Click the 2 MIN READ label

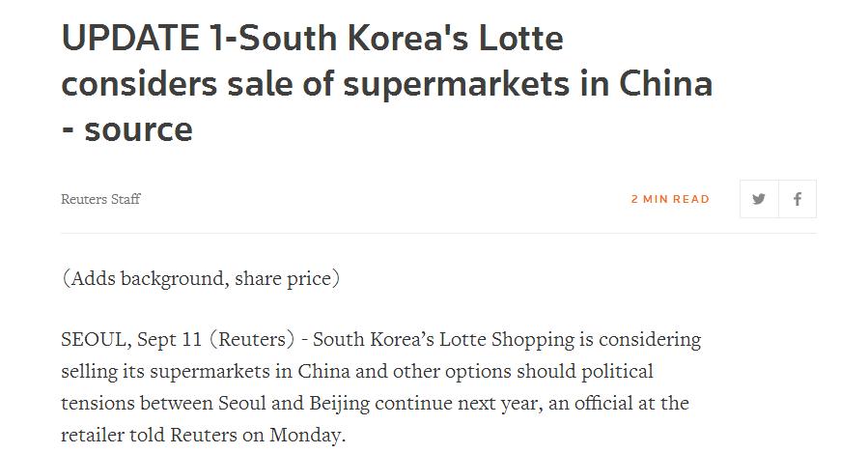670,199
